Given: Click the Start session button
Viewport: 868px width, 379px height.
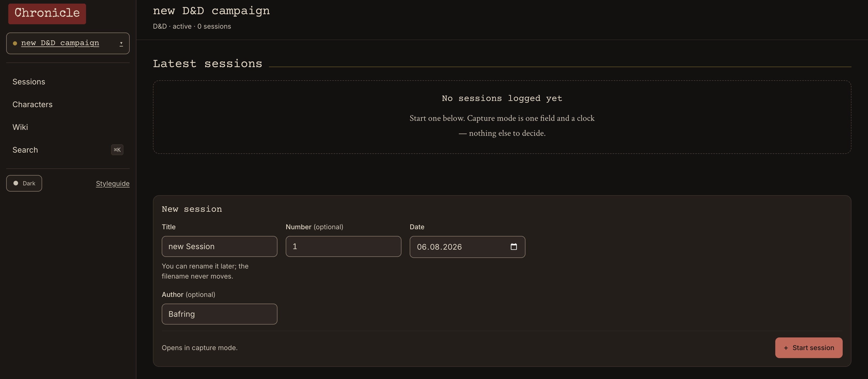Looking at the screenshot, I should click(809, 348).
